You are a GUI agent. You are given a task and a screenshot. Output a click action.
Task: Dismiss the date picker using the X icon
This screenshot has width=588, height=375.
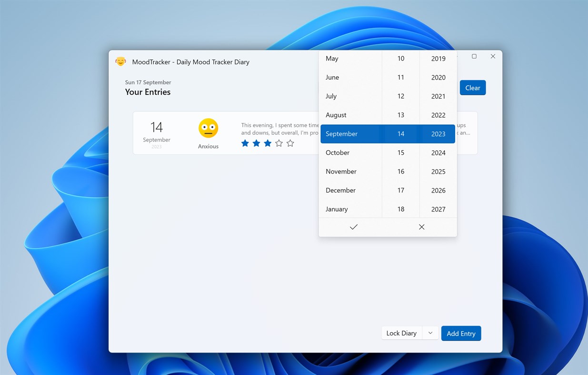click(421, 227)
